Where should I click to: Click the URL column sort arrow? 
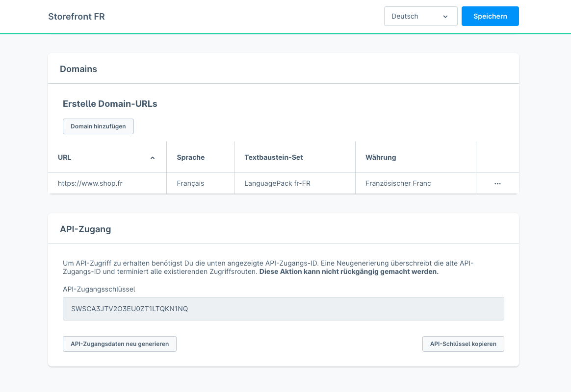[152, 158]
